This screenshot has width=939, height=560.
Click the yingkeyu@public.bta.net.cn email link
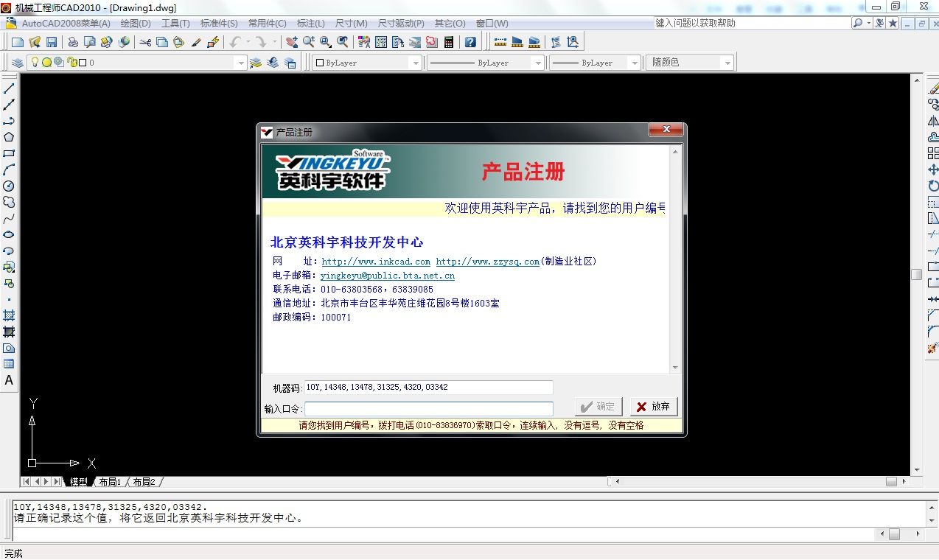click(387, 276)
